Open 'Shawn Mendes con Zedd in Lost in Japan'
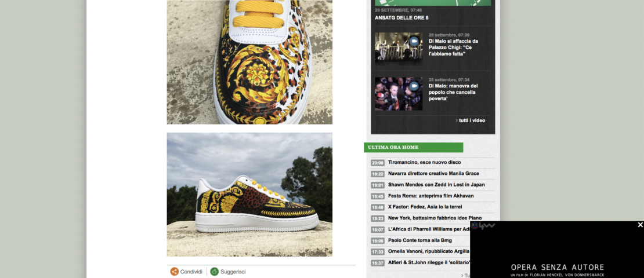The height and width of the screenshot is (278, 644). [436, 185]
